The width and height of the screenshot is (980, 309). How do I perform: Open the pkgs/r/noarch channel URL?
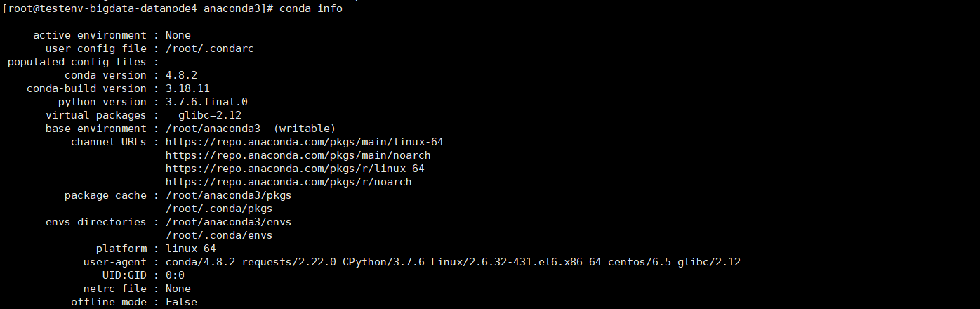(289, 182)
